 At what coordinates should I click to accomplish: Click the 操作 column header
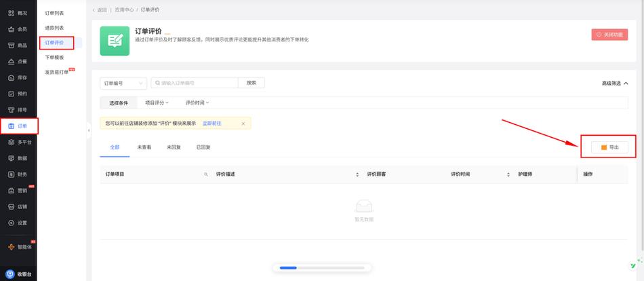click(588, 174)
